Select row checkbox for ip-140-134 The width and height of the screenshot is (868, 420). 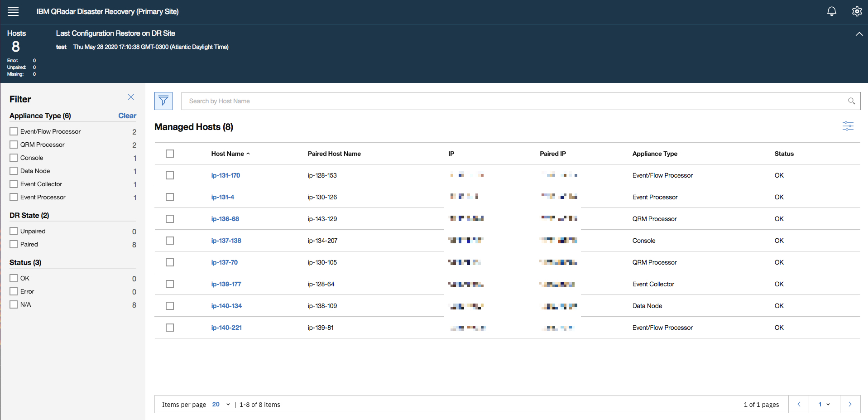[170, 306]
